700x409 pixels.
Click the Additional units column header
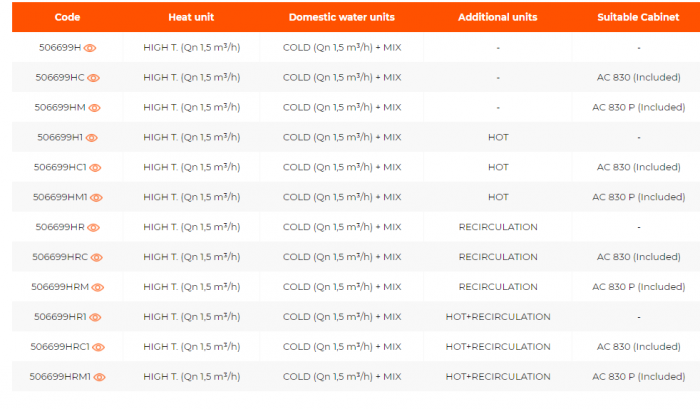point(497,18)
